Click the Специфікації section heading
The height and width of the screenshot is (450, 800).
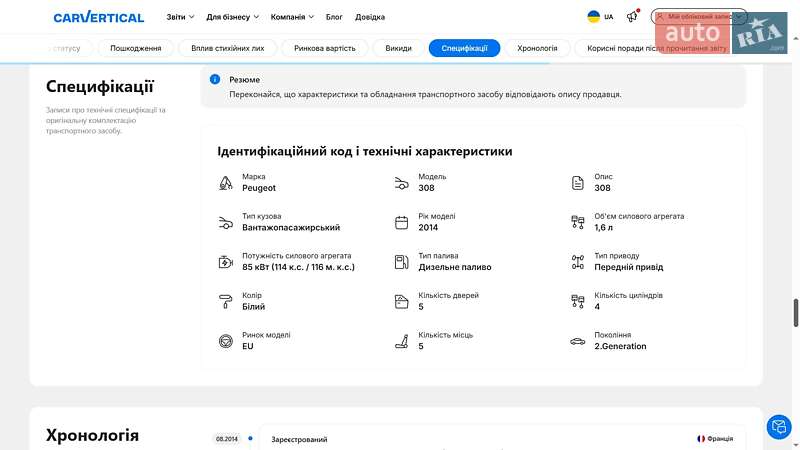click(x=99, y=86)
